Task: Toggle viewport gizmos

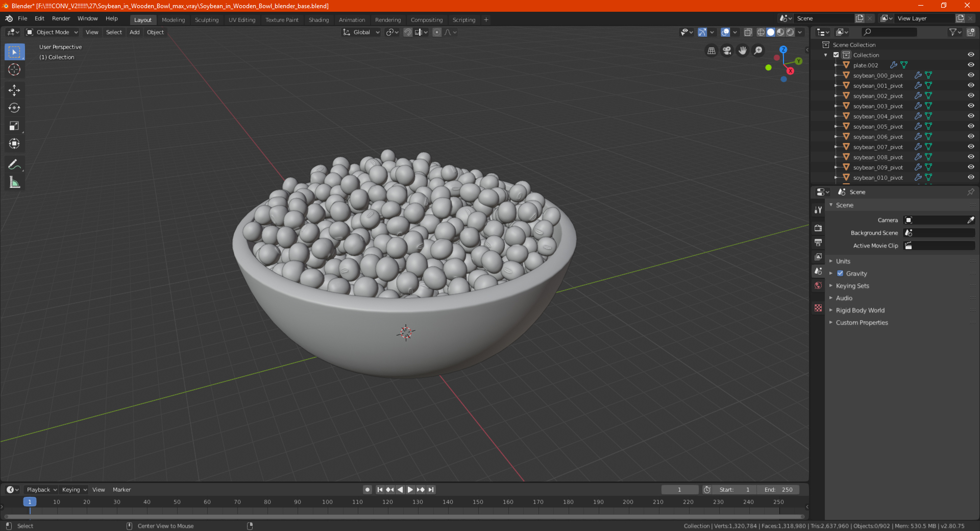Action: (x=702, y=32)
